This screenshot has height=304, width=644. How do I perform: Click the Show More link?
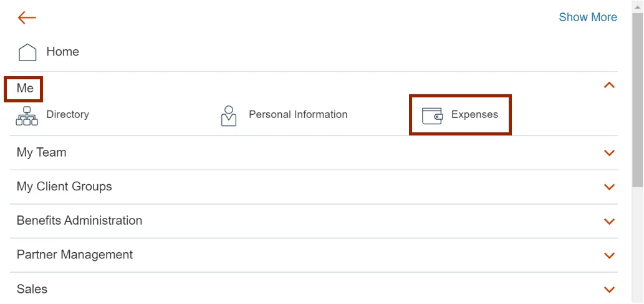587,17
